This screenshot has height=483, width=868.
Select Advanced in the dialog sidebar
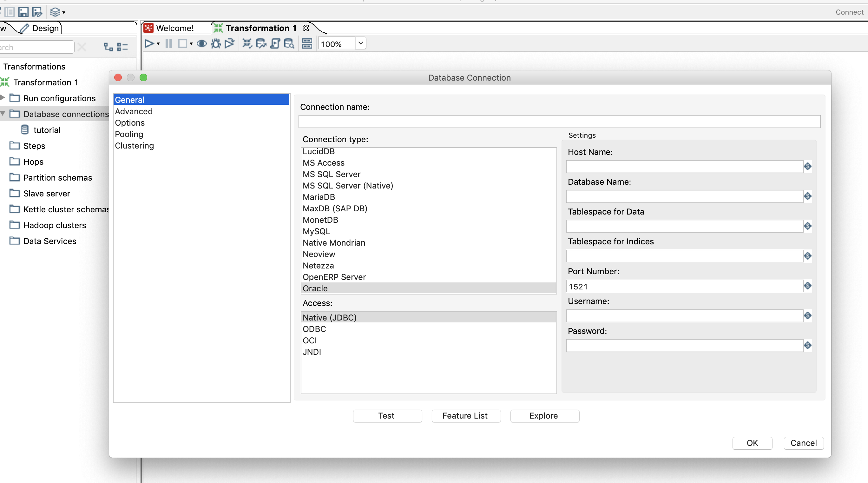(134, 111)
